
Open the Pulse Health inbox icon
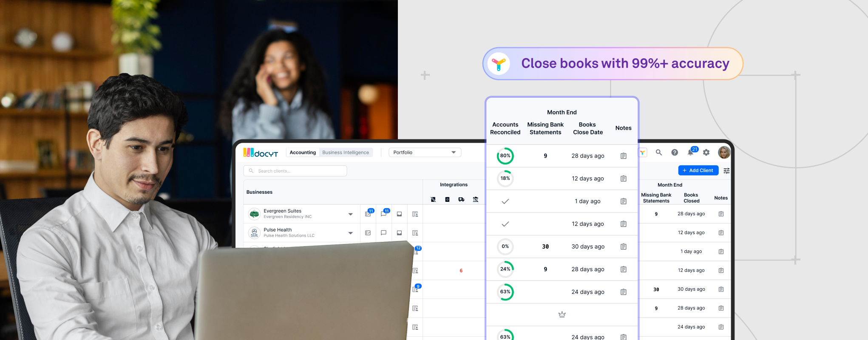click(x=399, y=233)
